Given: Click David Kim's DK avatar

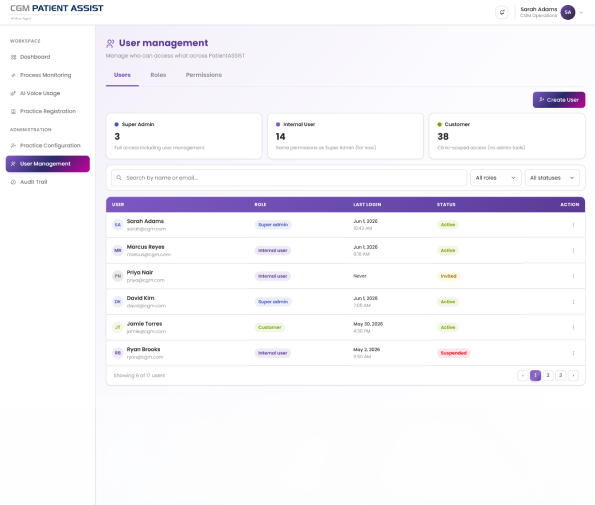Looking at the screenshot, I should click(x=118, y=302).
